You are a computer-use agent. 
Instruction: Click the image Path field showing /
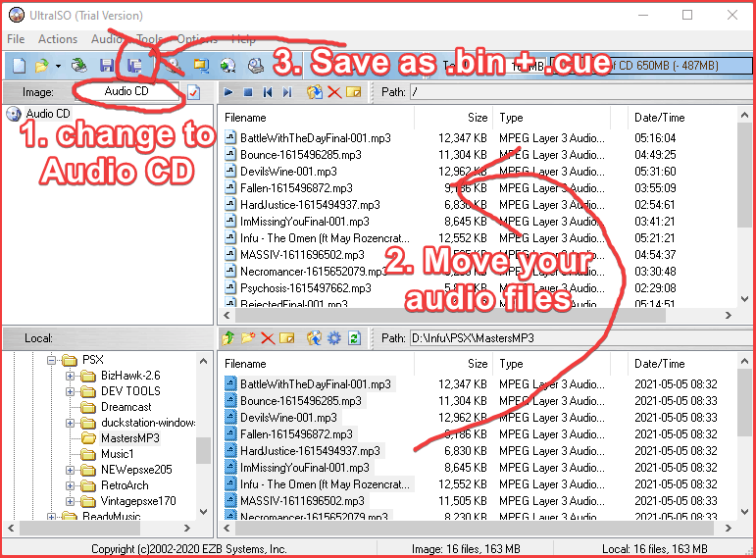(580, 91)
